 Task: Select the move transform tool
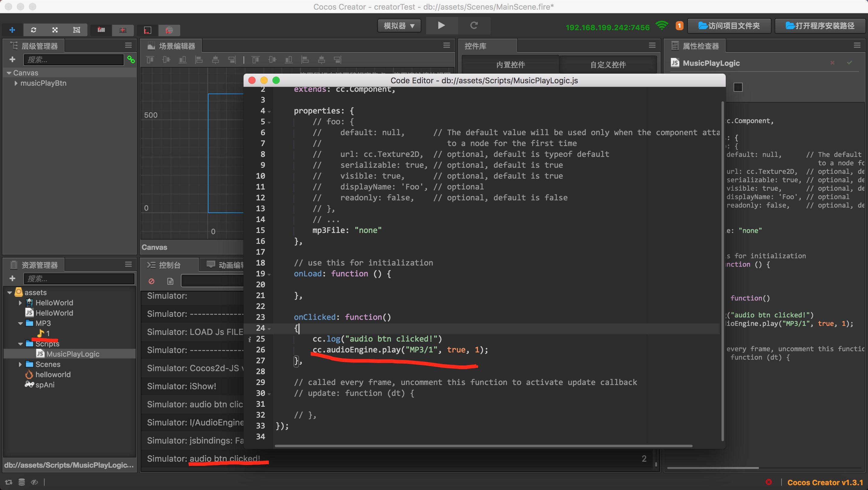point(12,30)
